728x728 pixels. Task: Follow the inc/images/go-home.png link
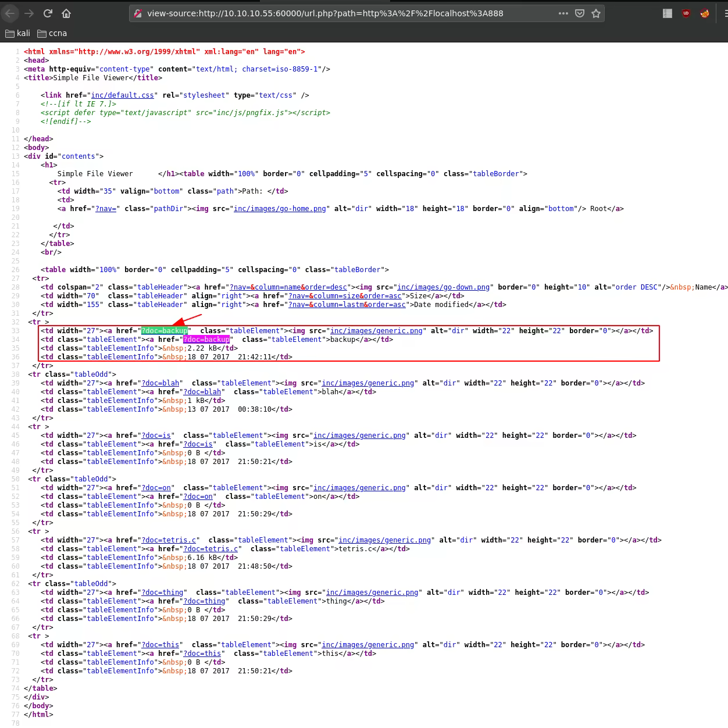pyautogui.click(x=279, y=209)
